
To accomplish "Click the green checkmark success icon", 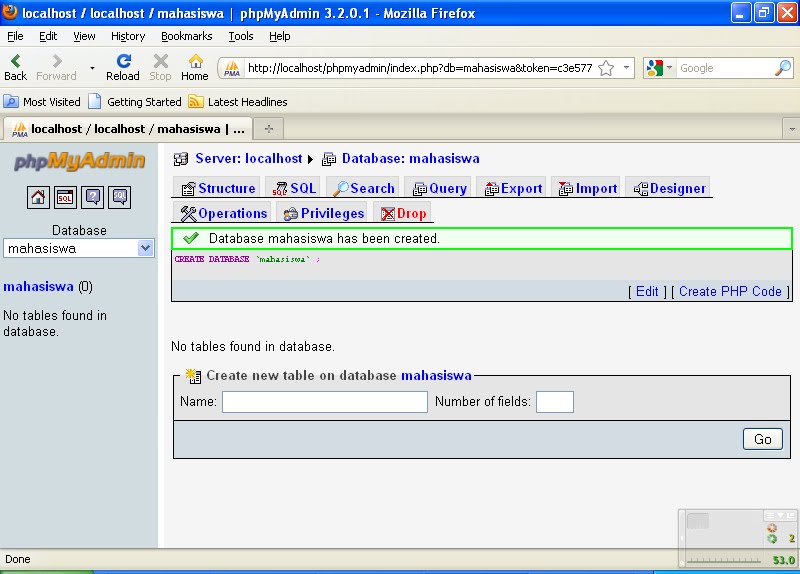I will click(x=191, y=238).
